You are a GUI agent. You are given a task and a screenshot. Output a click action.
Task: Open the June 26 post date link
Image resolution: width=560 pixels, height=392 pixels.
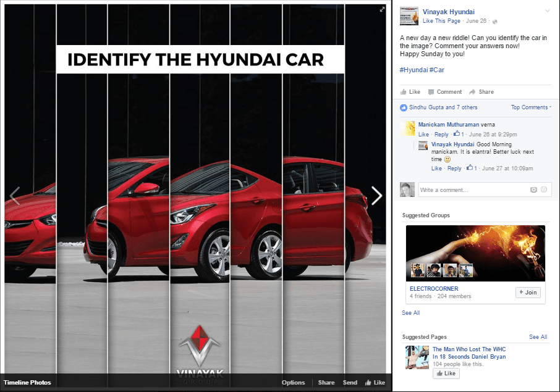tap(476, 21)
